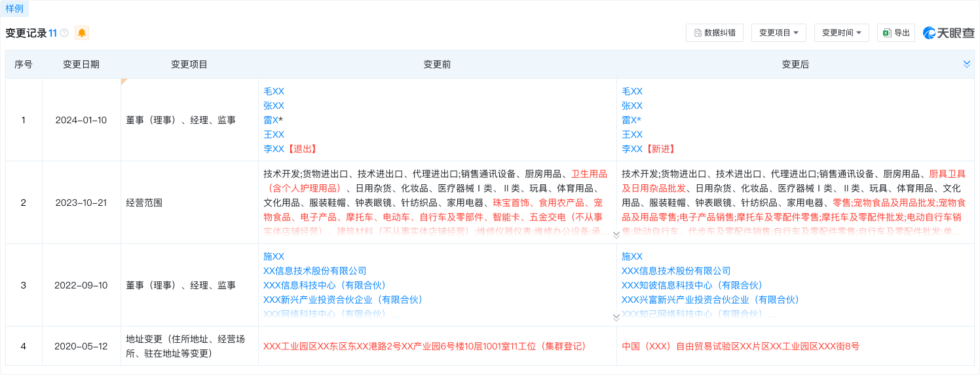Click sequence number 4 cell

tap(24, 345)
